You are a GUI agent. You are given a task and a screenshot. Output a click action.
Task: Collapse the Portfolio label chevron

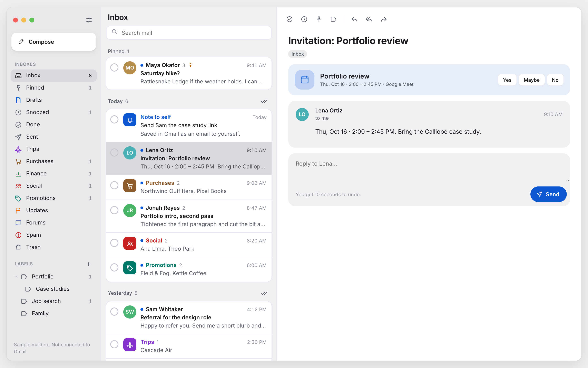coord(16,277)
